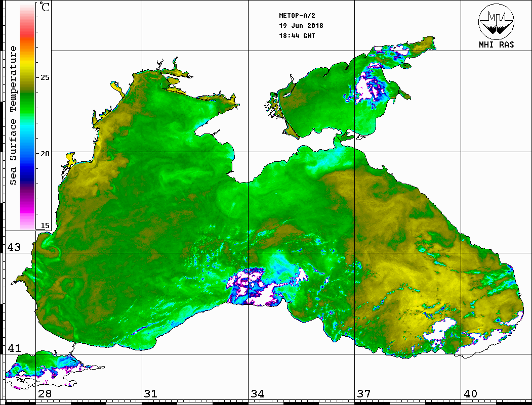532x405 pixels.
Task: Click the 25 value on temperature scale
Action: [x=45, y=77]
